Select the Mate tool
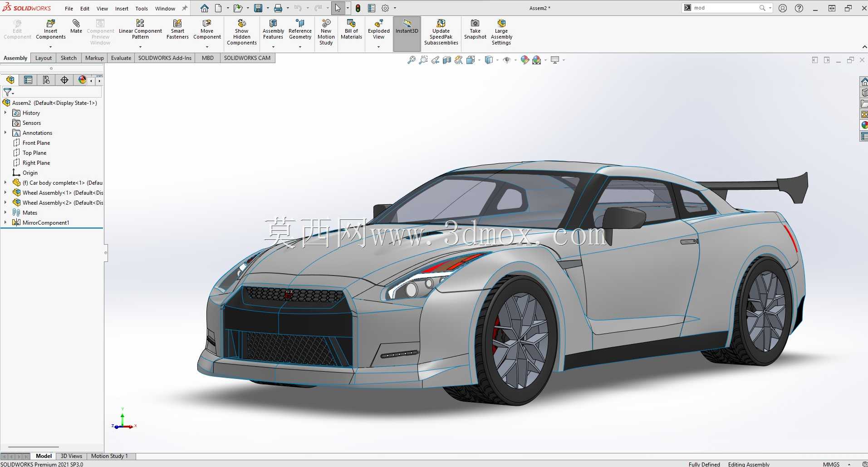Screen dimensions: 868x467 click(76, 27)
